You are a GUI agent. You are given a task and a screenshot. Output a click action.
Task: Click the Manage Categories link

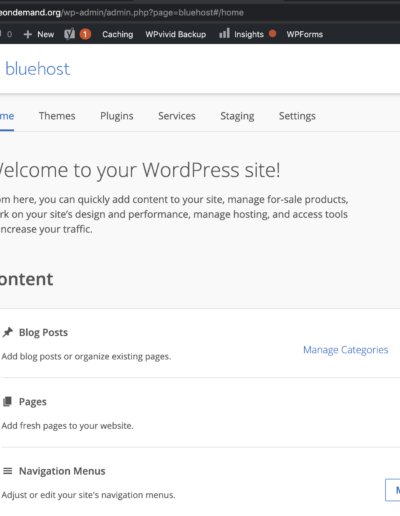[x=346, y=350]
